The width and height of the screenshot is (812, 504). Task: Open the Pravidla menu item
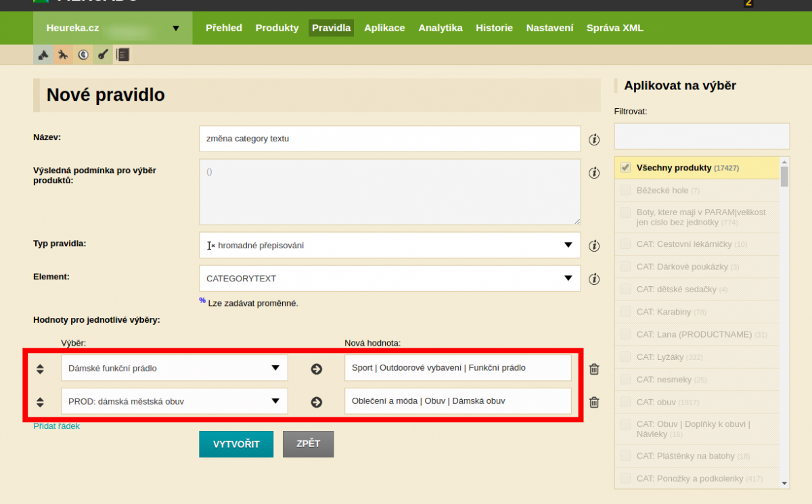[x=332, y=28]
